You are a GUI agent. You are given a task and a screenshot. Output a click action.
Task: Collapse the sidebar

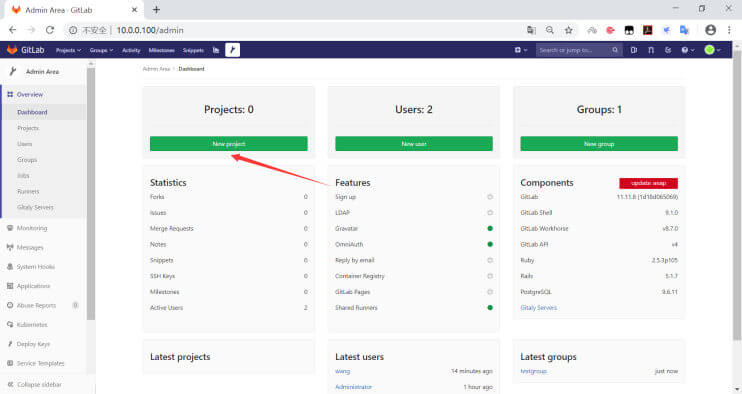point(35,385)
